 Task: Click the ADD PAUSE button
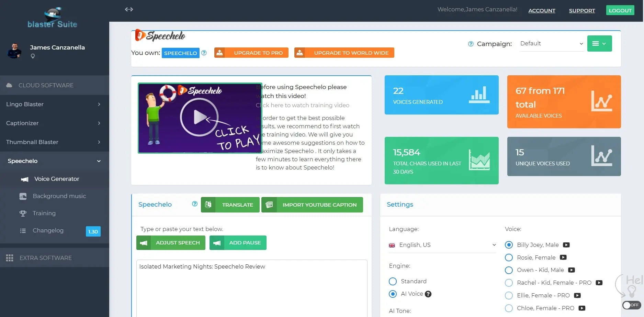point(238,243)
